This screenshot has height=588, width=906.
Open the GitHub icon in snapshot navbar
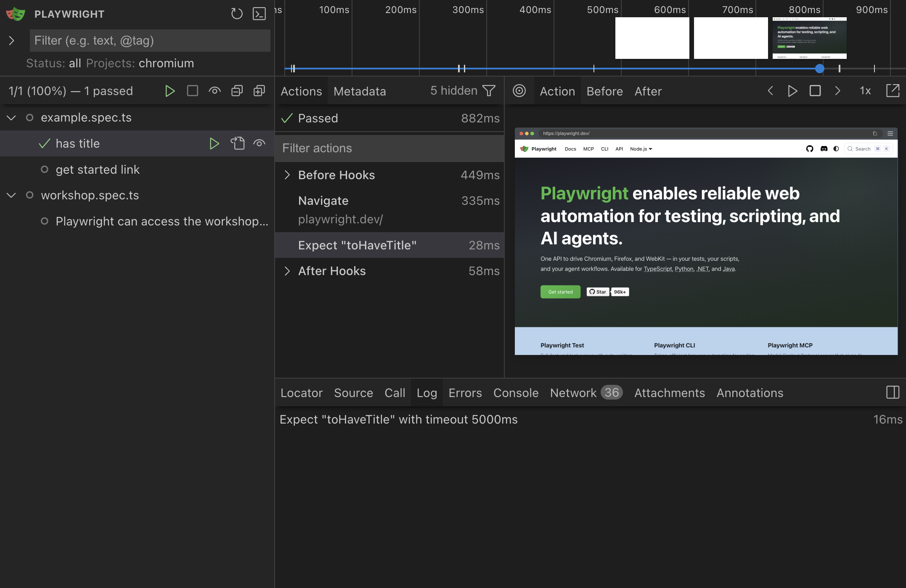(810, 149)
